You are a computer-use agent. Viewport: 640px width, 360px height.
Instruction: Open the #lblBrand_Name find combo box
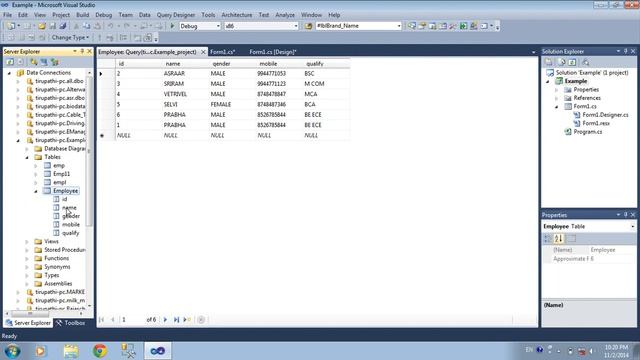[399, 26]
